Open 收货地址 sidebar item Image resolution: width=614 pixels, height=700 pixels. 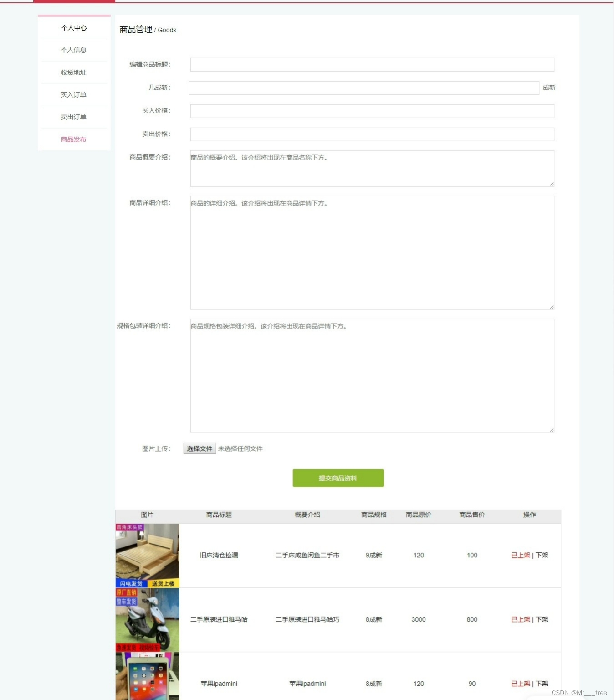pyautogui.click(x=74, y=72)
